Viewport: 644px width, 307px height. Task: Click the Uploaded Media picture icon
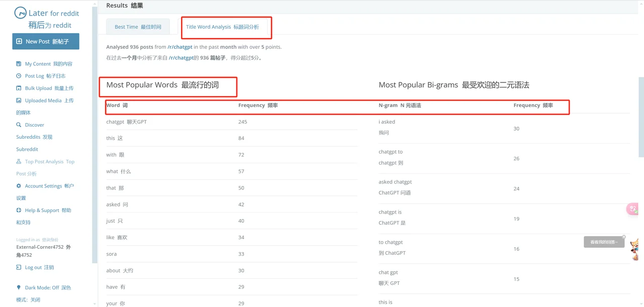point(19,100)
